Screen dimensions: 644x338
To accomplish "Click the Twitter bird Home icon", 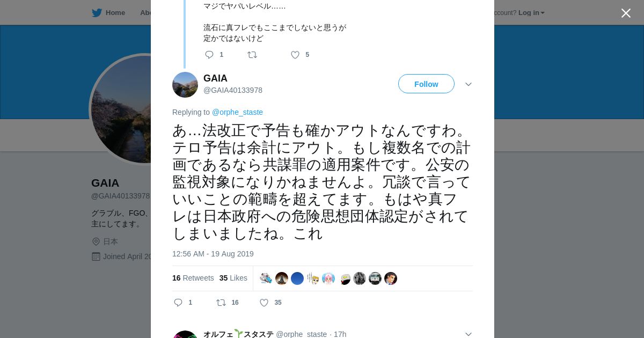I will [97, 13].
